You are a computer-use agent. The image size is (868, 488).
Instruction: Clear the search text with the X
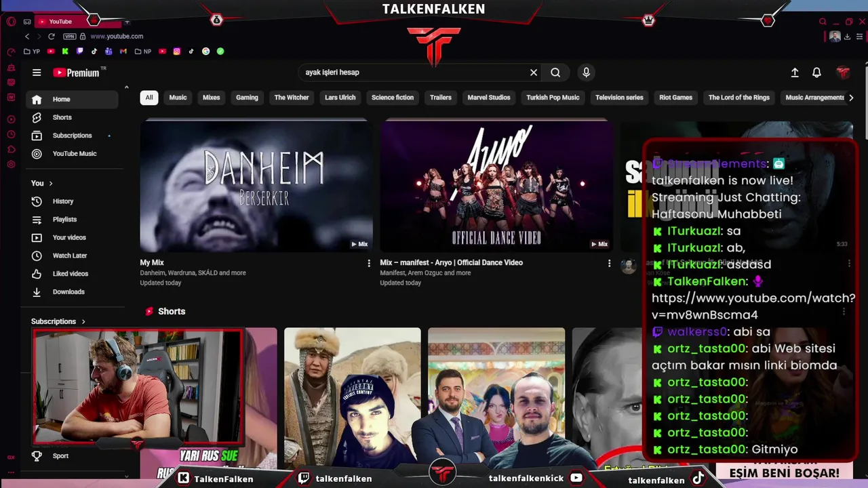coord(534,73)
